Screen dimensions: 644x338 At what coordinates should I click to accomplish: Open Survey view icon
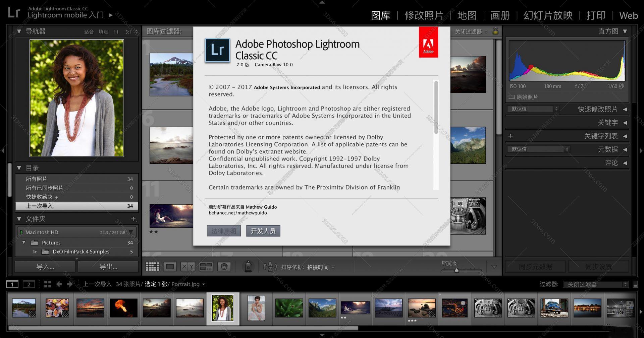[206, 267]
